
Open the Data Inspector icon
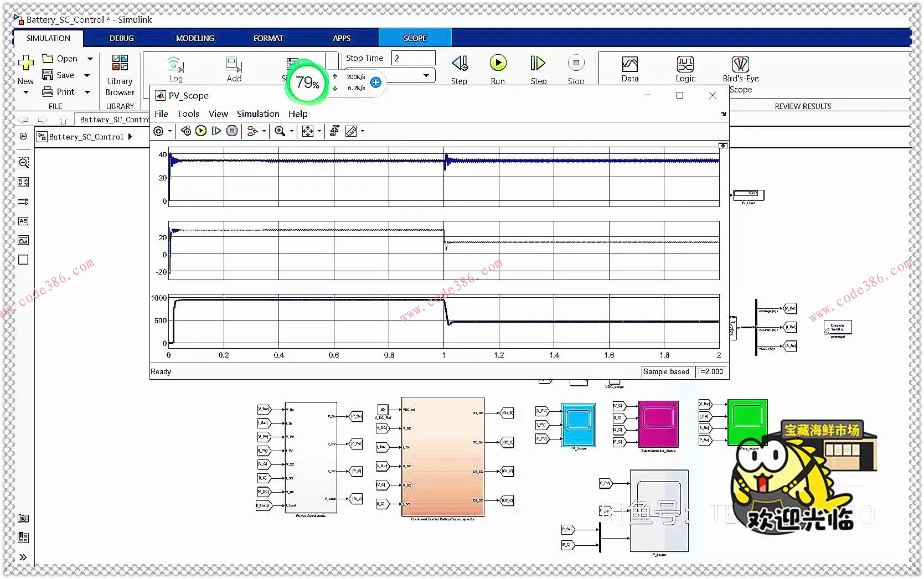coord(629,69)
